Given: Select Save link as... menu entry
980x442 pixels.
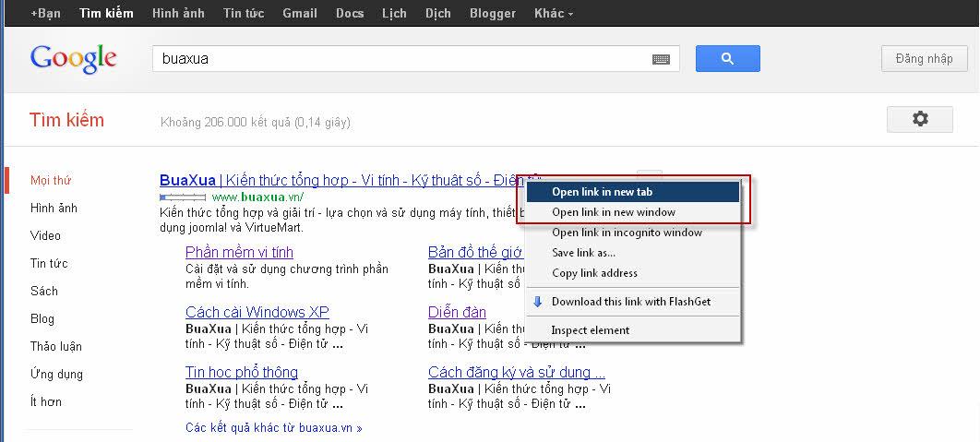Looking at the screenshot, I should coord(632,253).
